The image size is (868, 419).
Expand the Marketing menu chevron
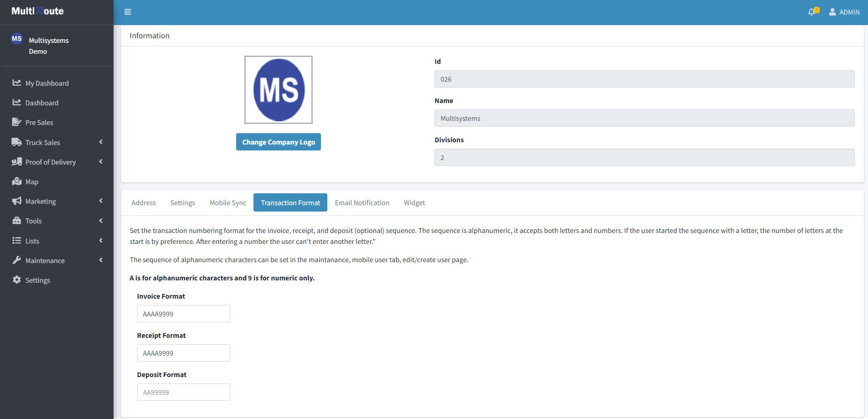(101, 201)
